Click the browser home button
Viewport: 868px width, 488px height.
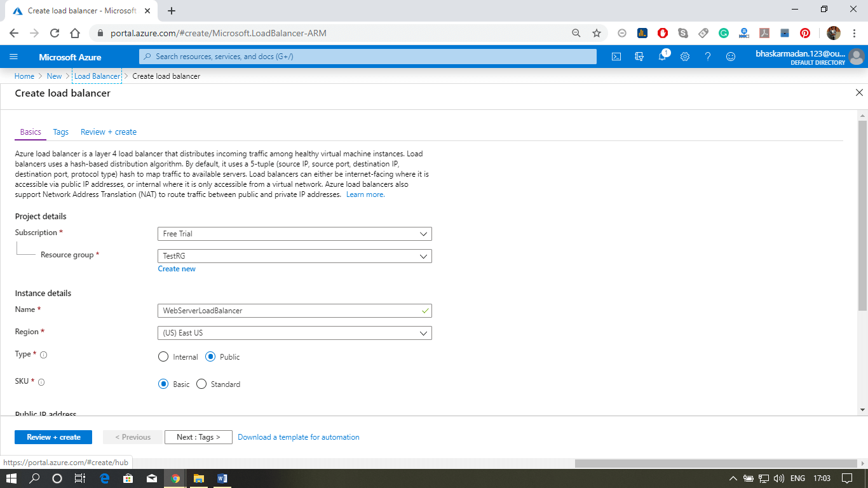[x=75, y=33]
